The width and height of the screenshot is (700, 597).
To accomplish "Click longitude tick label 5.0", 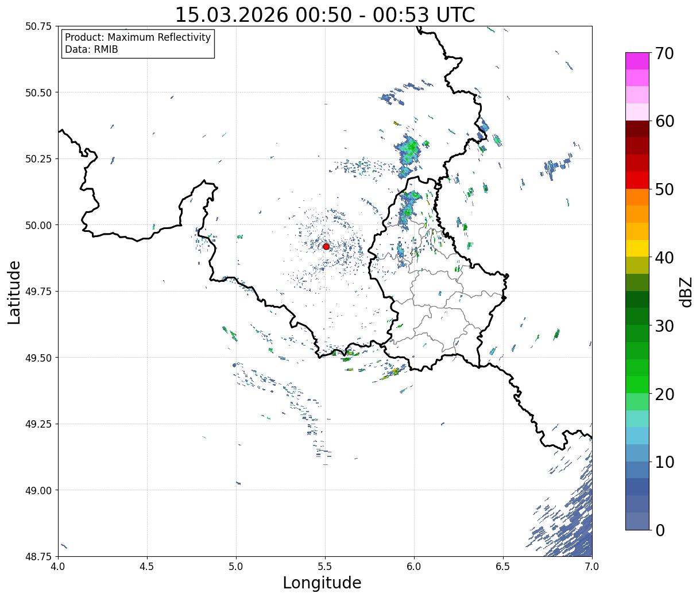I will (x=236, y=567).
